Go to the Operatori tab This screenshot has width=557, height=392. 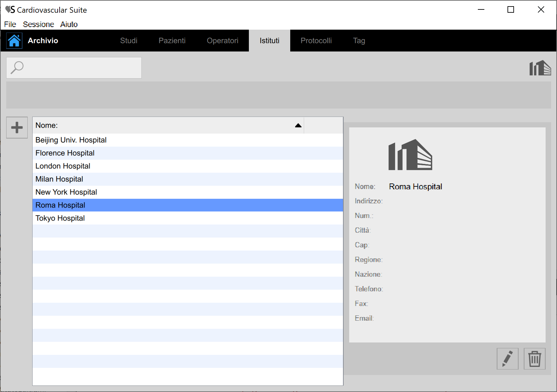click(222, 41)
